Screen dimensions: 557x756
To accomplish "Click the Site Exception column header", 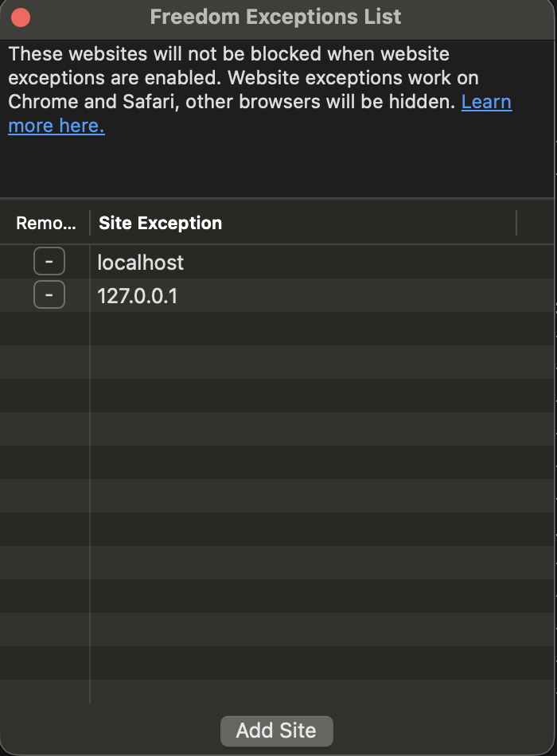I will point(159,223).
